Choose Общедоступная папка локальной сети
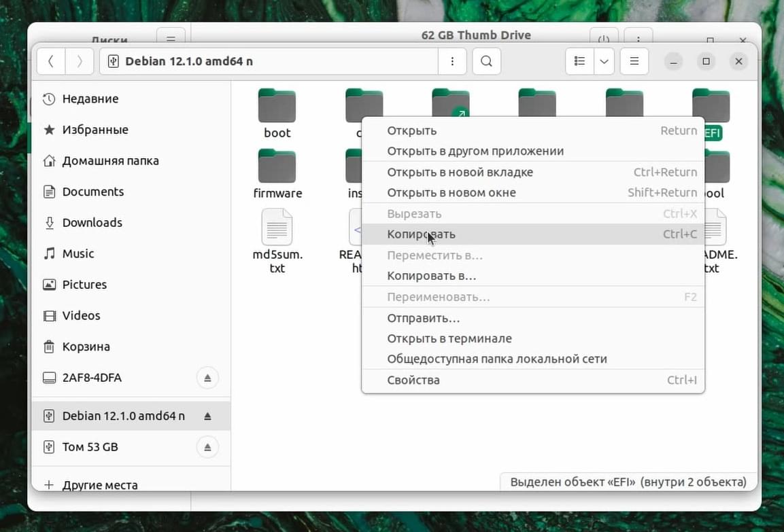Screen dimensions: 784x532 click(x=533, y=359)
